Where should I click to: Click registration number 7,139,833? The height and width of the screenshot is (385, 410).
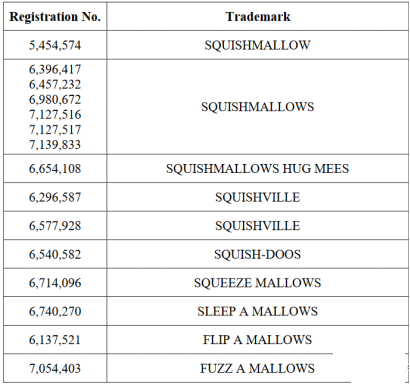(x=55, y=144)
